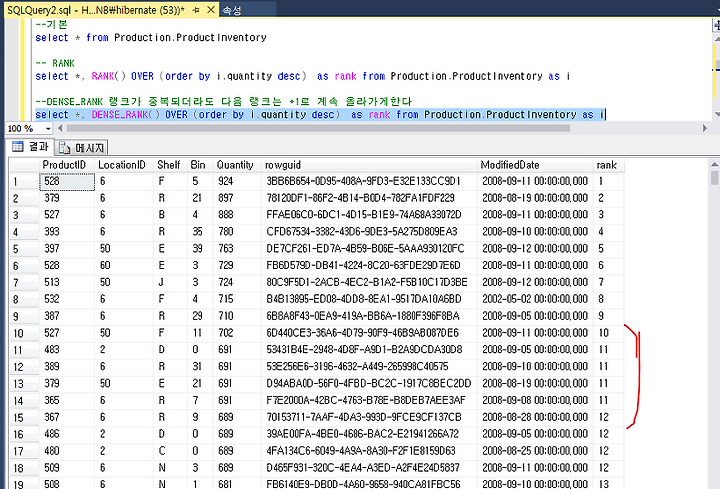Click ProductID cell 513

(67, 282)
